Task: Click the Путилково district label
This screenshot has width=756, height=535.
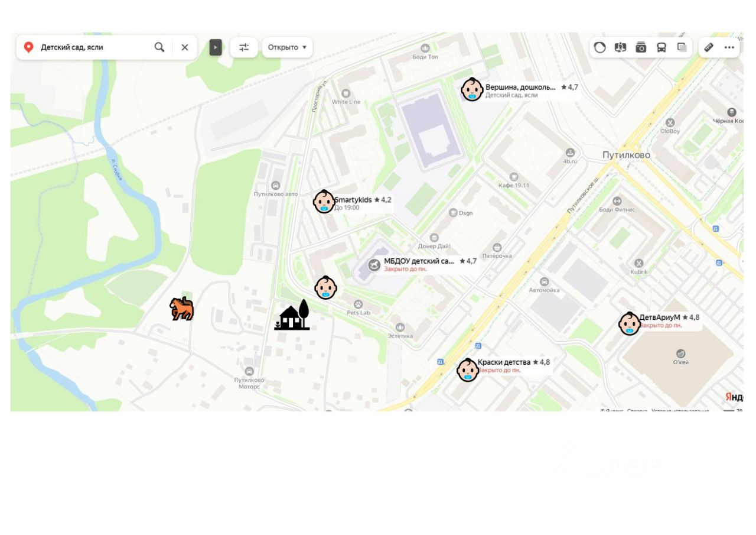Action: tap(626, 155)
